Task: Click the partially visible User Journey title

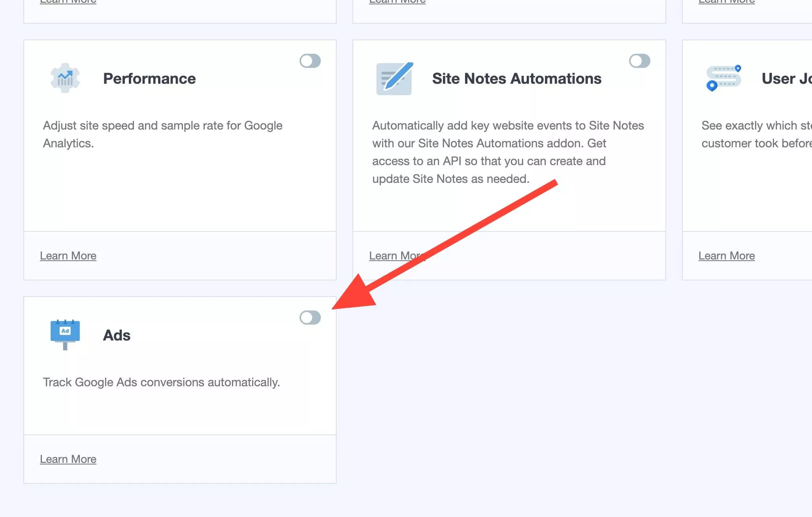Action: pyautogui.click(x=786, y=79)
